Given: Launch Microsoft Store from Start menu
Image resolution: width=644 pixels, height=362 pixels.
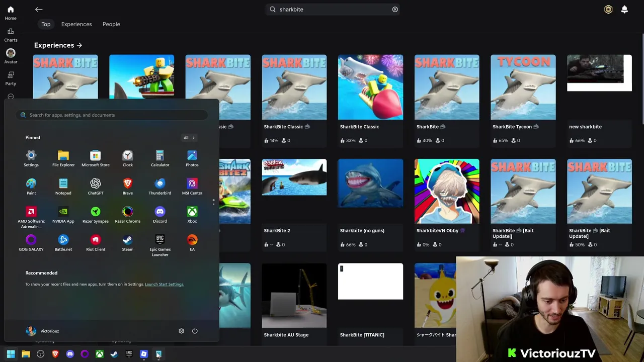Looking at the screenshot, I should pyautogui.click(x=95, y=158).
